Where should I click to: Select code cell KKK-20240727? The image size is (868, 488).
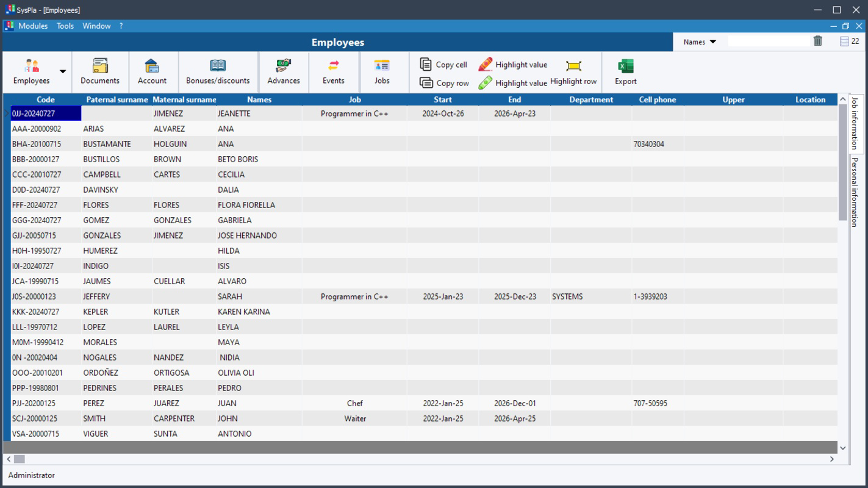click(46, 312)
